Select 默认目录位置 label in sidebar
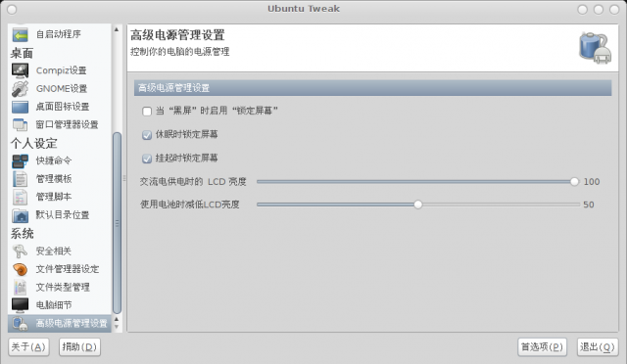The width and height of the screenshot is (627, 364). [63, 215]
